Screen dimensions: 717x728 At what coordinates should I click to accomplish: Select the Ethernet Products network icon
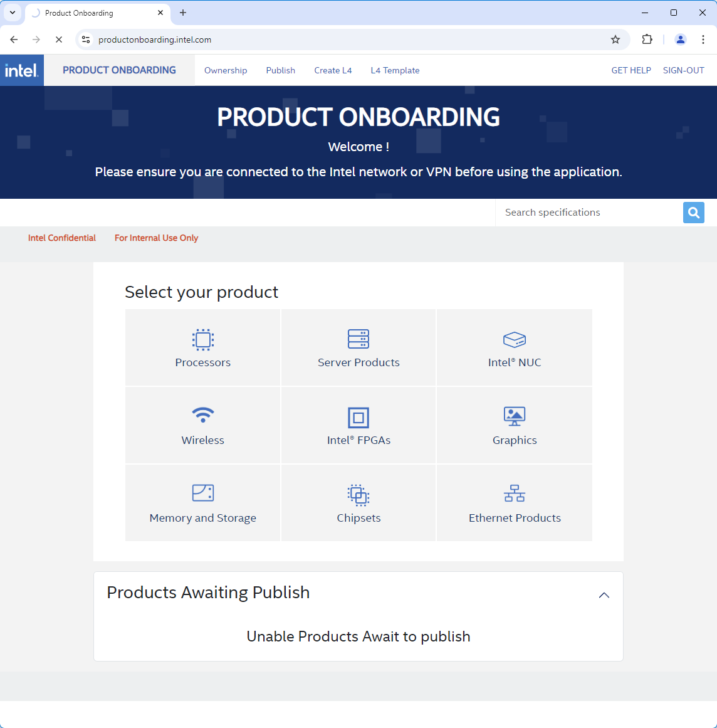pos(514,493)
